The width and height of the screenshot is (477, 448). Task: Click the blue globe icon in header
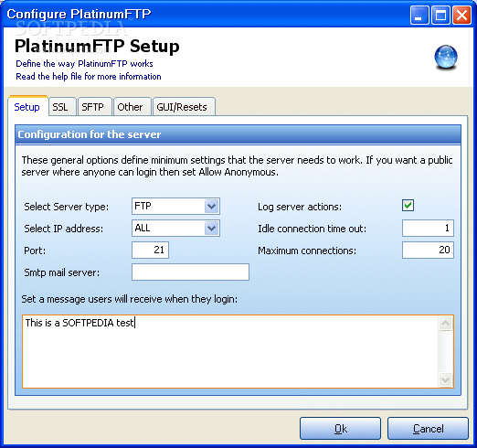tap(446, 57)
